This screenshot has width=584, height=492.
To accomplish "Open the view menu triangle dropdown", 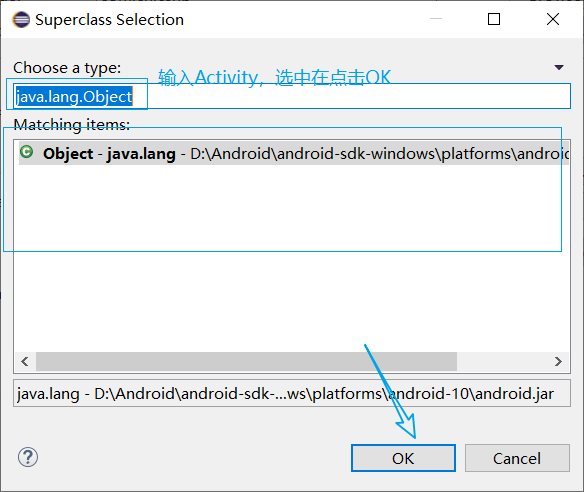I will (559, 67).
